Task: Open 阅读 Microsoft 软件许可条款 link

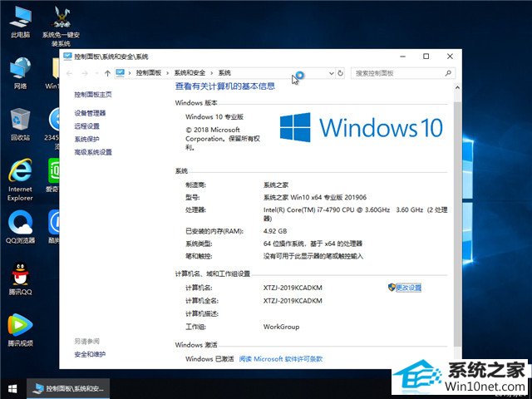Action: (281, 358)
